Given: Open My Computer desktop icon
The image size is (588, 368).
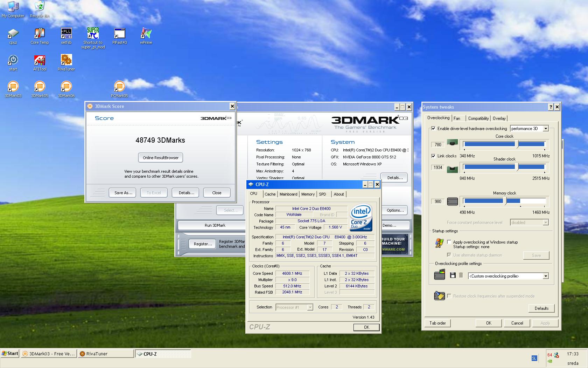Looking at the screenshot, I should click(x=13, y=10).
